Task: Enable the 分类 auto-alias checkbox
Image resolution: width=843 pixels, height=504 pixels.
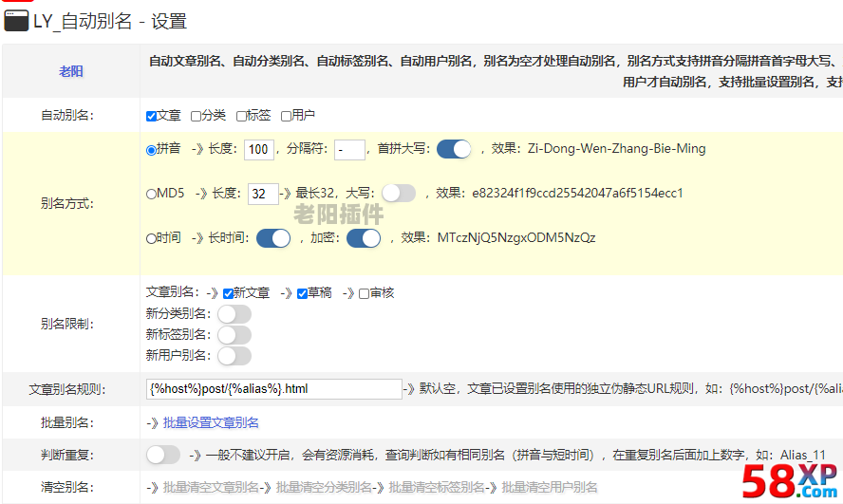Action: (196, 116)
